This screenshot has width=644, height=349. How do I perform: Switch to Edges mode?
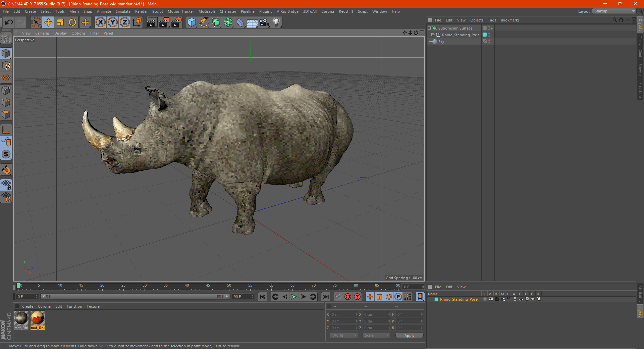(x=6, y=102)
